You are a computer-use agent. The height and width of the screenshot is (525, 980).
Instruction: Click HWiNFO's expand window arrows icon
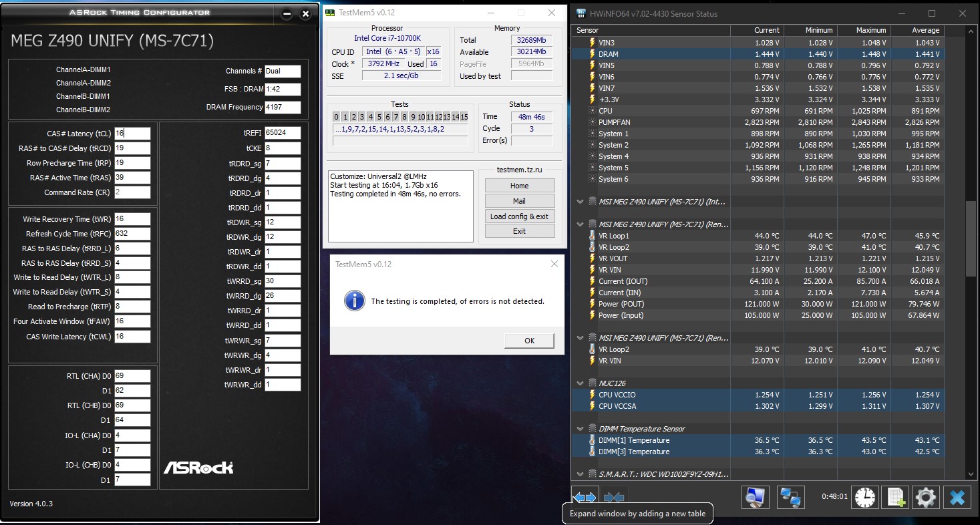point(585,497)
